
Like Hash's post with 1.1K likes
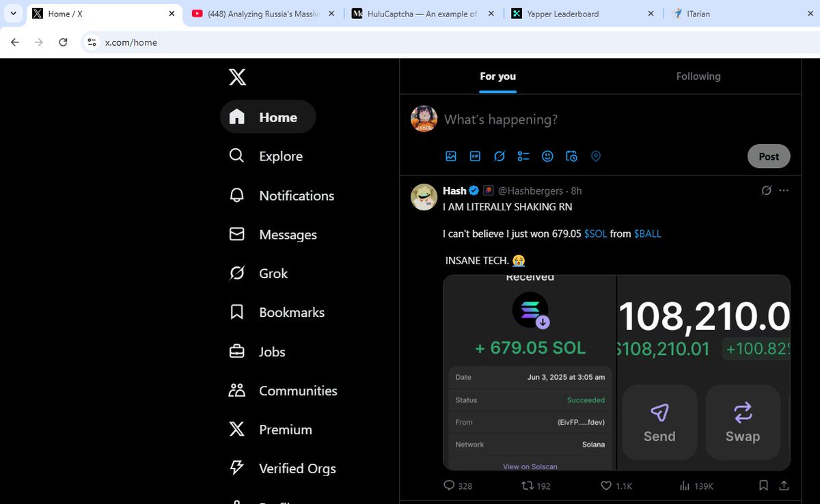tap(616, 486)
